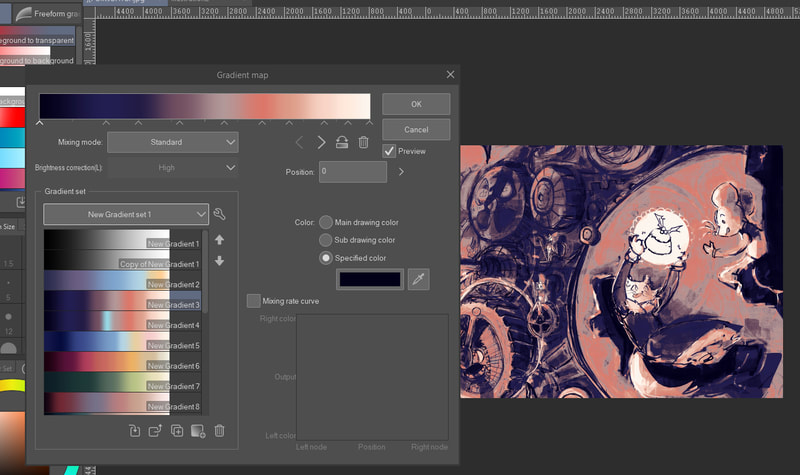Toggle the Preview checkbox
Image resolution: width=800 pixels, height=475 pixels.
click(x=389, y=151)
